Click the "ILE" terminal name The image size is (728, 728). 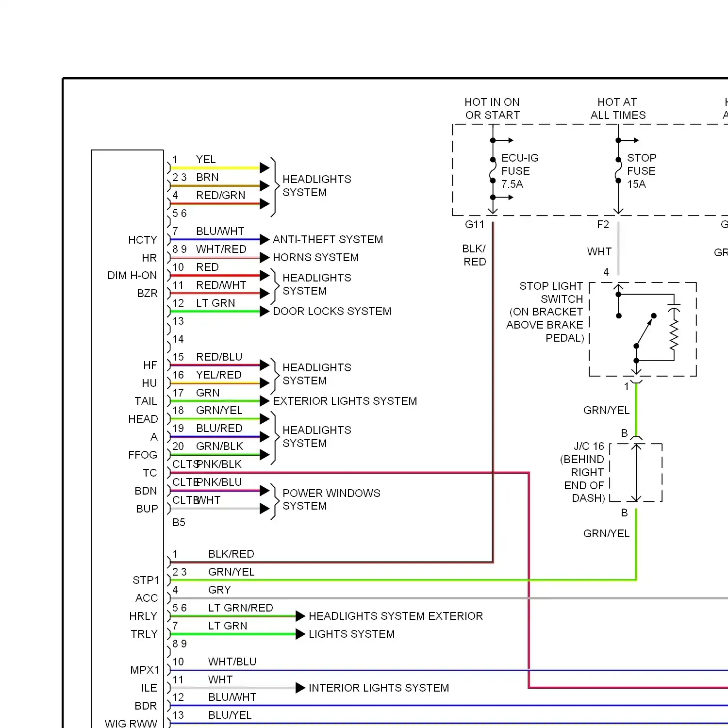[x=149, y=688]
